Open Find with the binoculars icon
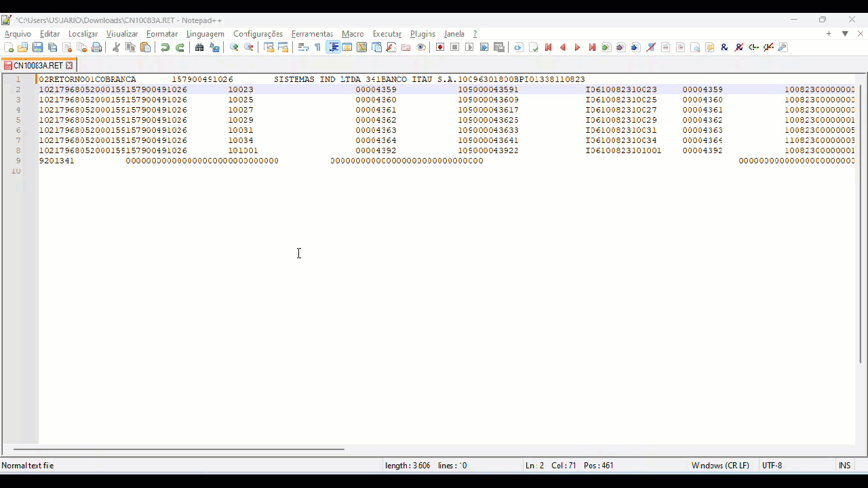 (x=199, y=47)
